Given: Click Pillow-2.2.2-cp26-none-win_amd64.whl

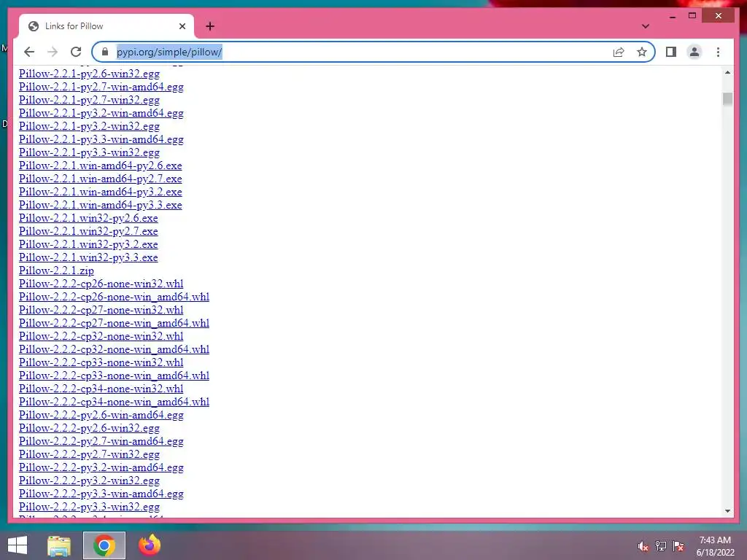Looking at the screenshot, I should pos(114,297).
